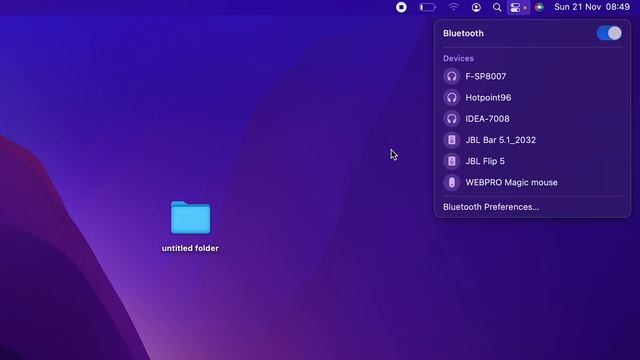This screenshot has width=640, height=360.
Task: Click the user account menu bar icon
Action: pos(476,7)
